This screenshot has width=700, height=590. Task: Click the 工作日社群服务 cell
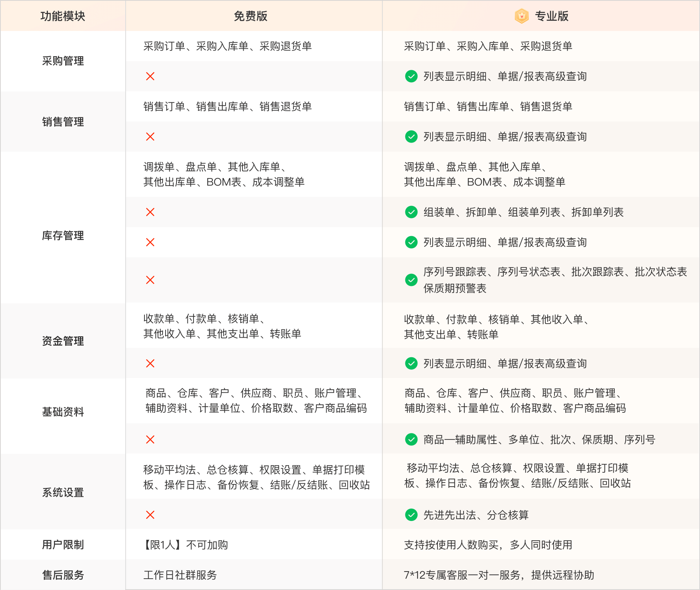(x=180, y=575)
